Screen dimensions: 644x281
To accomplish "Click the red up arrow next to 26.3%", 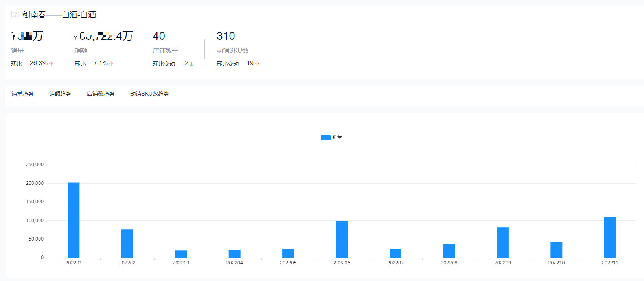I will pos(51,64).
